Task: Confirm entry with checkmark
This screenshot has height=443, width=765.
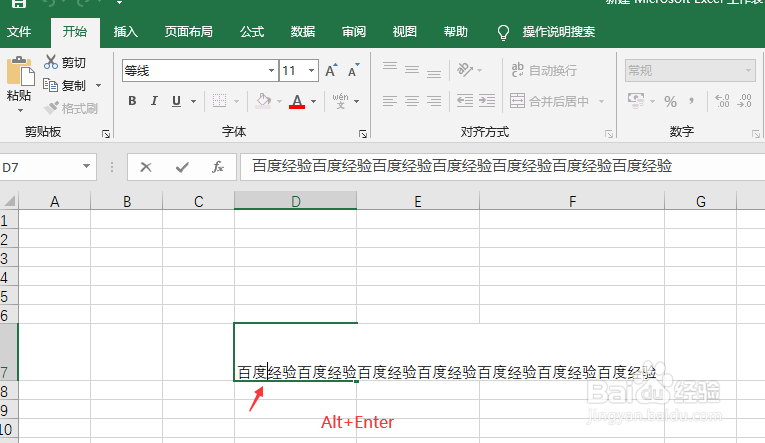Action: [182, 167]
